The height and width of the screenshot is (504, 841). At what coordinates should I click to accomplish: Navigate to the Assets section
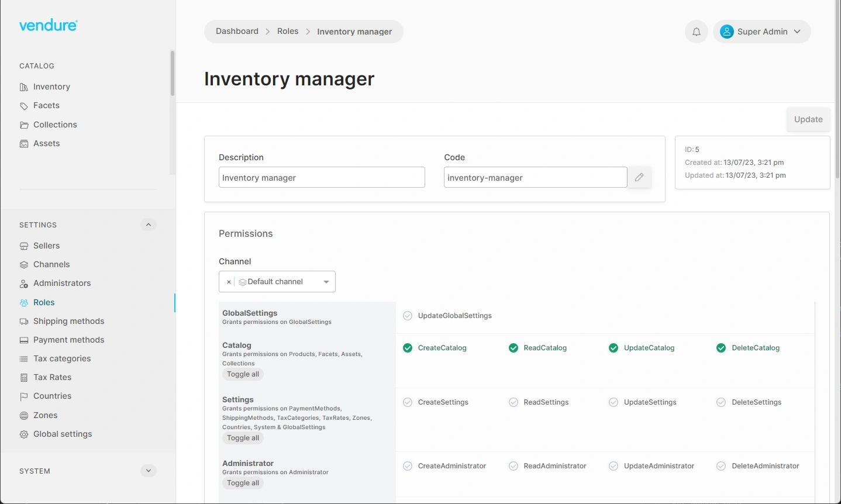(46, 143)
